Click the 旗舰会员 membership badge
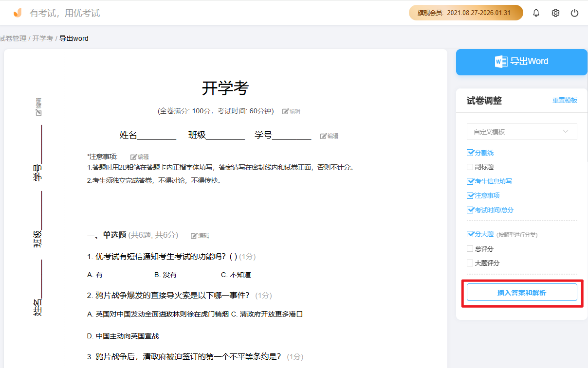588x368 pixels. 465,13
